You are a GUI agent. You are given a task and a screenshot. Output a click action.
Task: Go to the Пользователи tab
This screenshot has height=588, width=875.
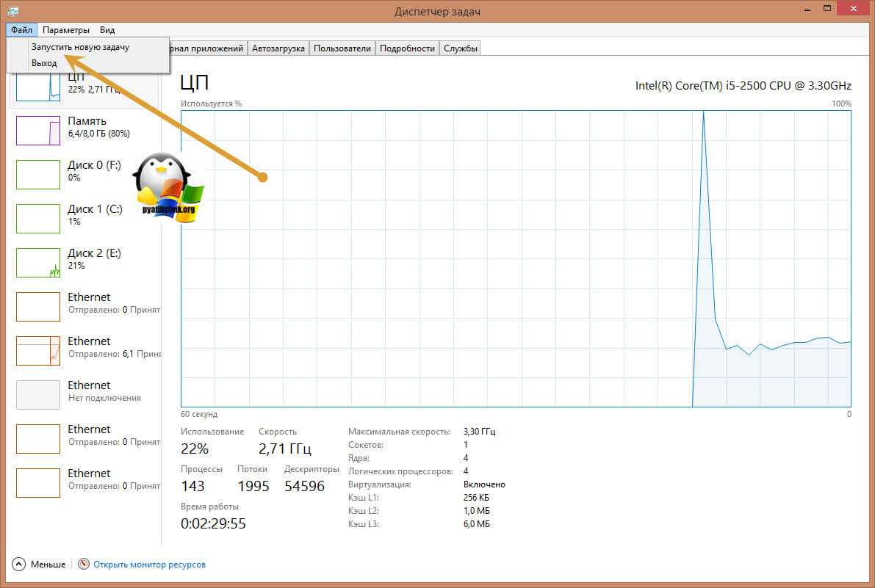[x=342, y=48]
